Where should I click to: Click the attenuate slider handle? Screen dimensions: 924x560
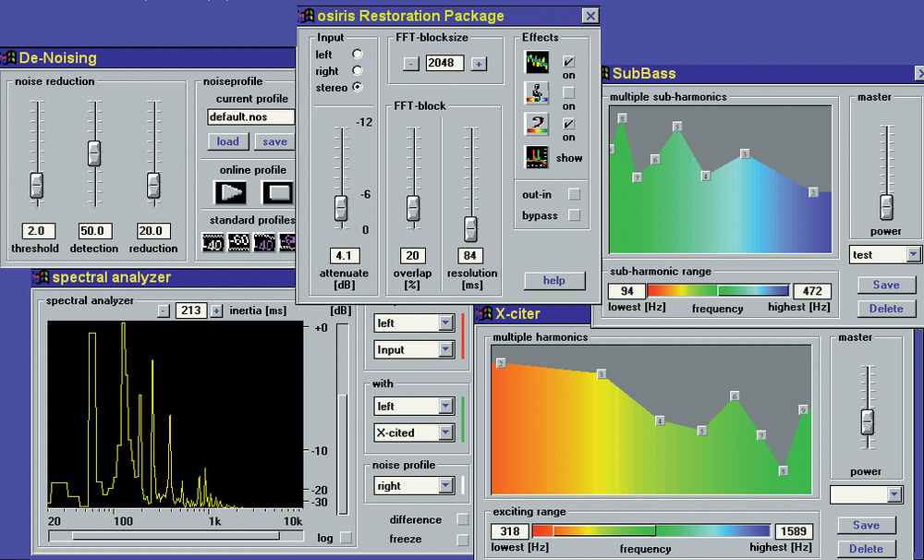coord(341,204)
